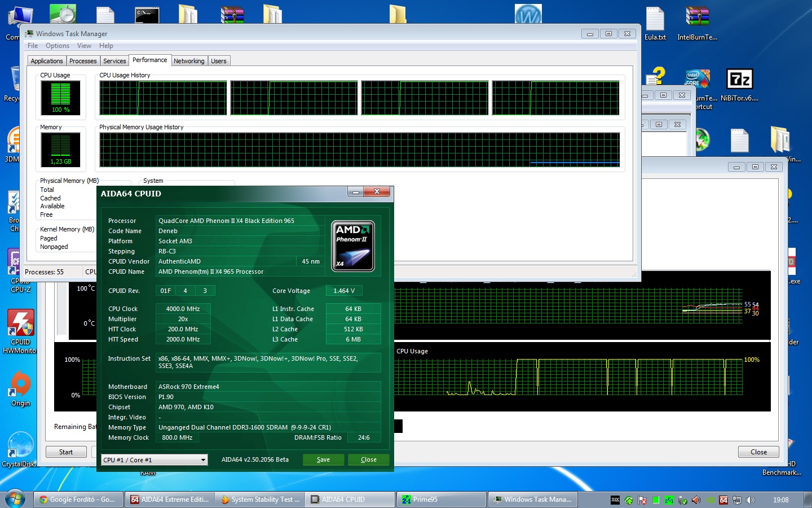812x508 pixels.
Task: Click the Task Manager title bar icon
Action: pyautogui.click(x=29, y=34)
